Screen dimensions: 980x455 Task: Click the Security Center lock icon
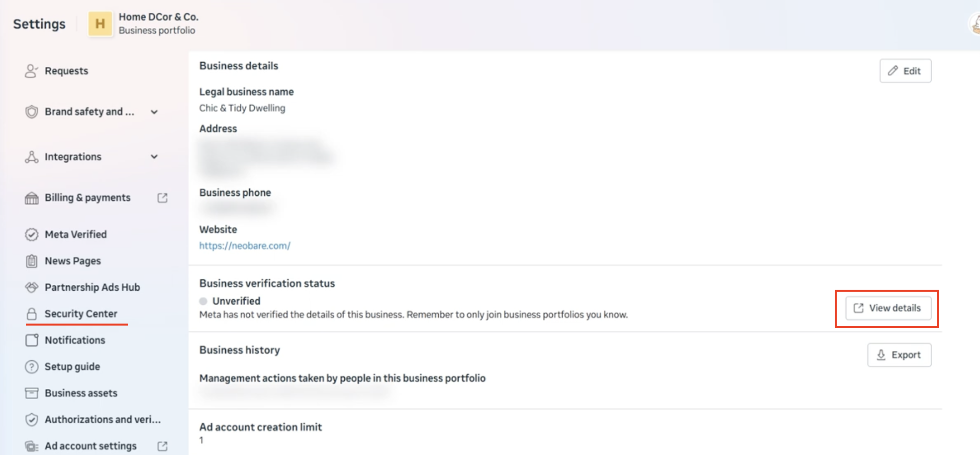click(31, 314)
